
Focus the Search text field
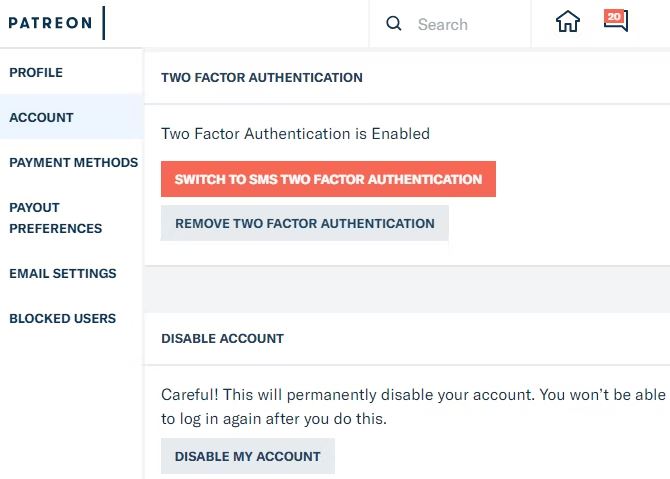[460, 24]
